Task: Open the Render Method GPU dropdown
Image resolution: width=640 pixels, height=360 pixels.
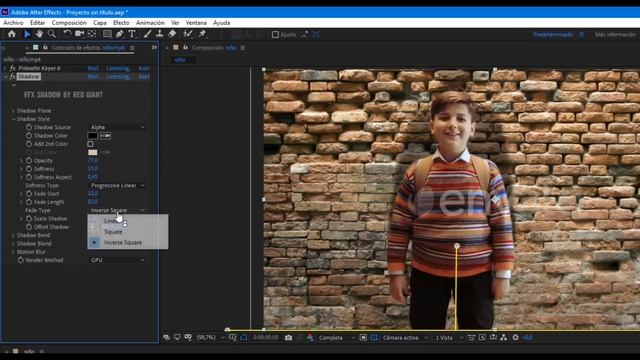Action: (117, 260)
